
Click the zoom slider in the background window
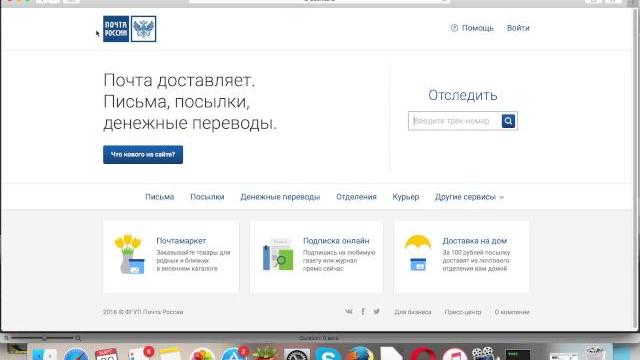tap(43, 338)
